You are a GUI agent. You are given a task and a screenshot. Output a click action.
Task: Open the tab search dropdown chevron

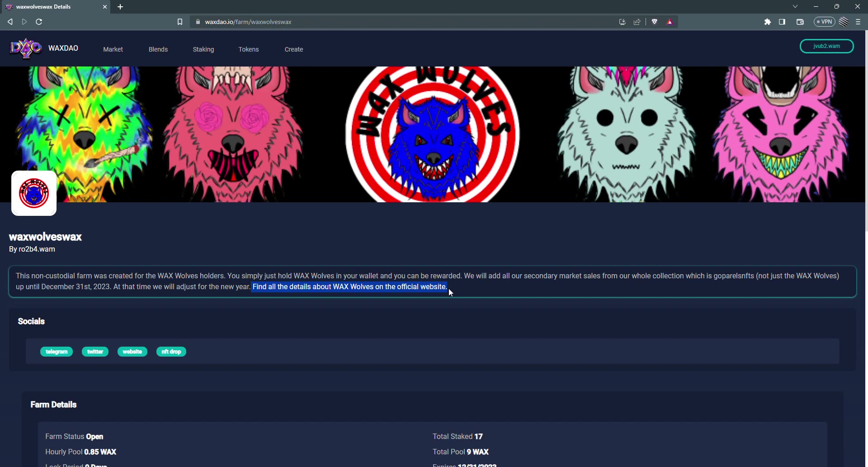(795, 6)
